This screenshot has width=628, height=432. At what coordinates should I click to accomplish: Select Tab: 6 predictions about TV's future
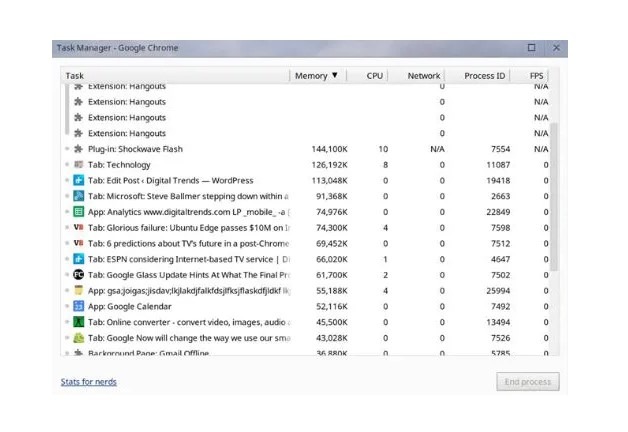[x=306, y=243]
